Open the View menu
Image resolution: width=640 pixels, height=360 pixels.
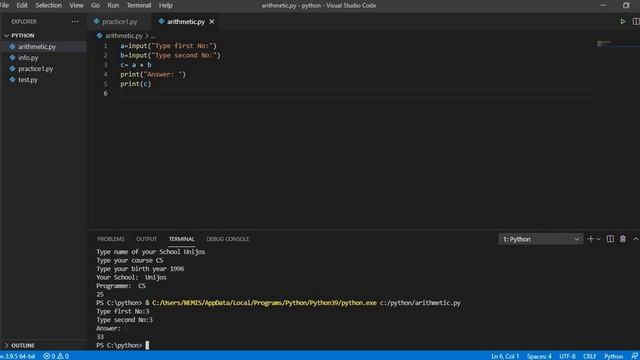coord(76,5)
